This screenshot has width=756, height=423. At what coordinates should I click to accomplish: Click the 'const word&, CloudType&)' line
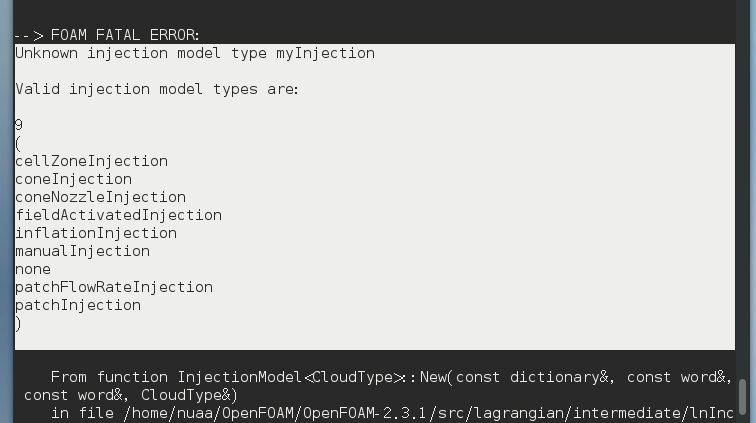(131, 395)
